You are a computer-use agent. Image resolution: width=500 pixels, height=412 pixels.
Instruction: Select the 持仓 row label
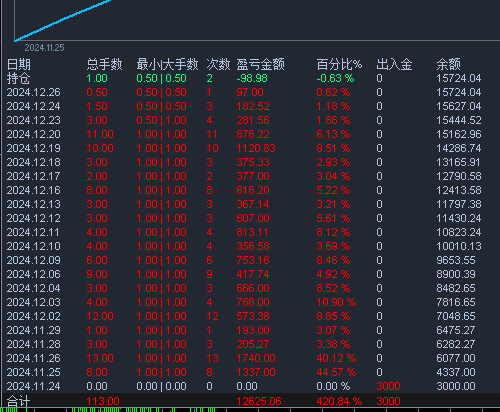click(19, 78)
